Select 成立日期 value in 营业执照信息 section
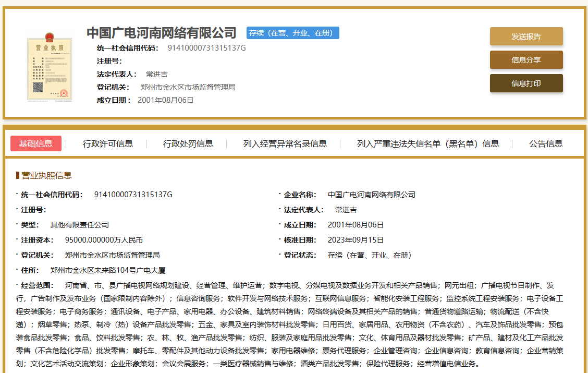The height and width of the screenshot is (373, 588). (356, 225)
